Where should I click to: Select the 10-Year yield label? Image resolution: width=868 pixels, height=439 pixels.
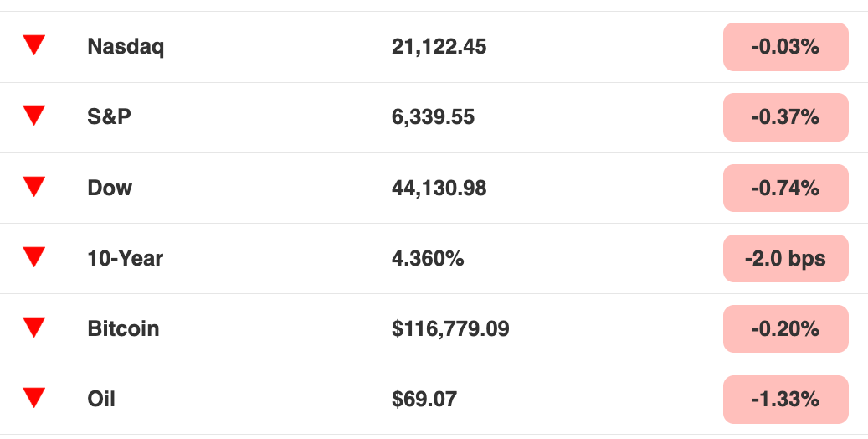125,258
